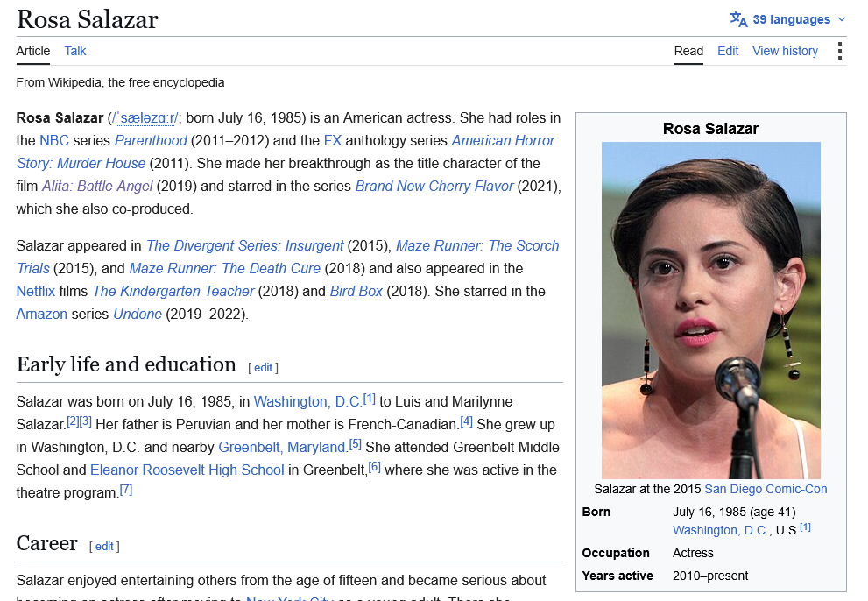Click the Early life and education heading

click(x=126, y=364)
